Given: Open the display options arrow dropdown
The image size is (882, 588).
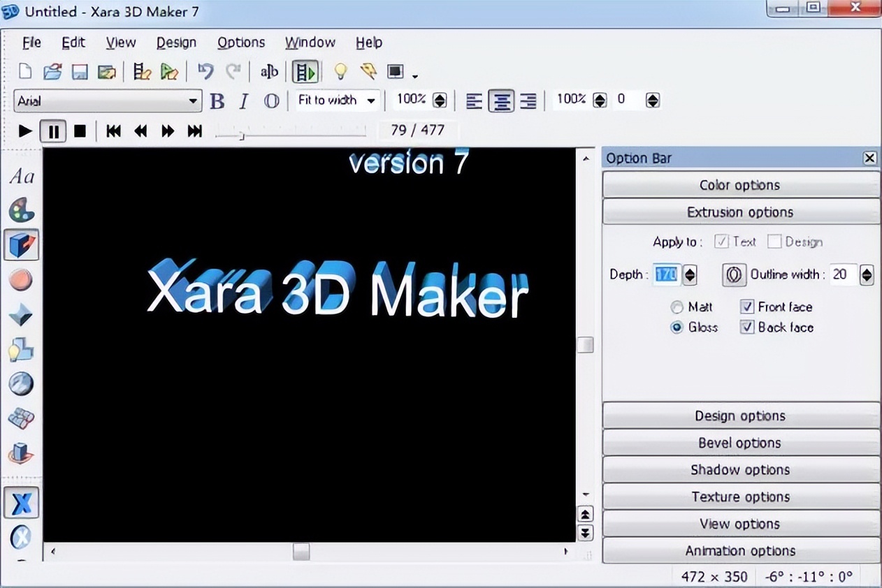Looking at the screenshot, I should tap(415, 75).
